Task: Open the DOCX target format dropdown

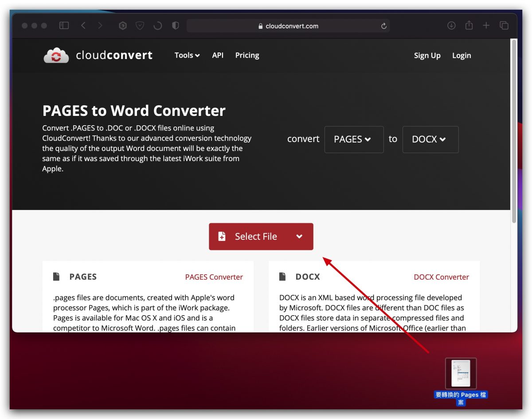Action: pyautogui.click(x=430, y=139)
